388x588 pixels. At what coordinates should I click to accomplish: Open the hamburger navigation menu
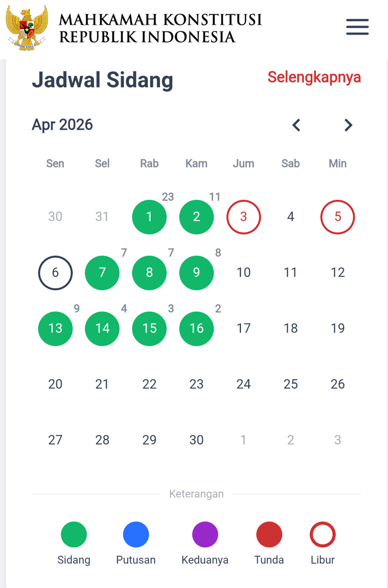[357, 27]
